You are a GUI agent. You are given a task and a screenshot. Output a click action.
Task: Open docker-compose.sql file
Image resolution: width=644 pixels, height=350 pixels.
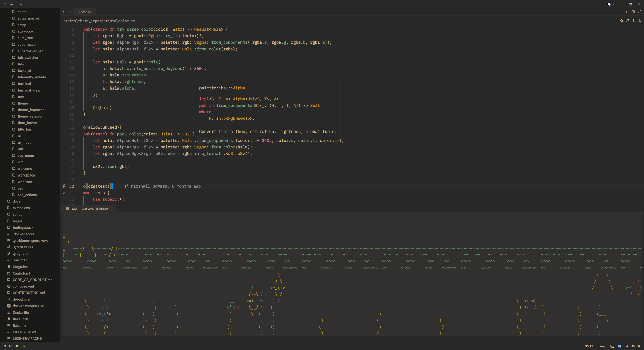(x=30, y=306)
